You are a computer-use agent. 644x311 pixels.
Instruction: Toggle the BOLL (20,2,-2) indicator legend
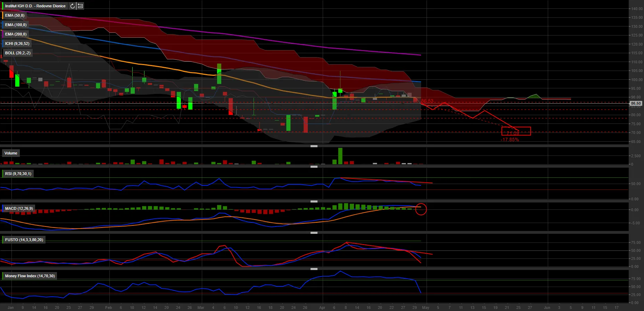point(18,53)
